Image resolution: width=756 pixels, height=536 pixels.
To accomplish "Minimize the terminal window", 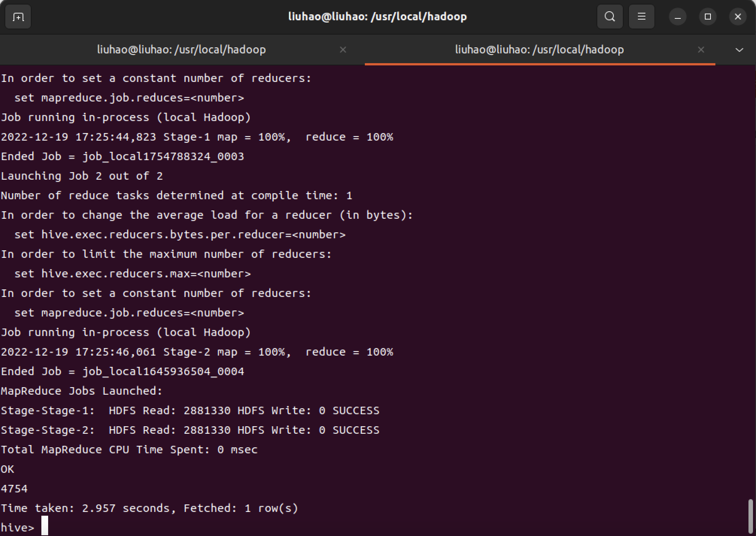I will coord(677,17).
